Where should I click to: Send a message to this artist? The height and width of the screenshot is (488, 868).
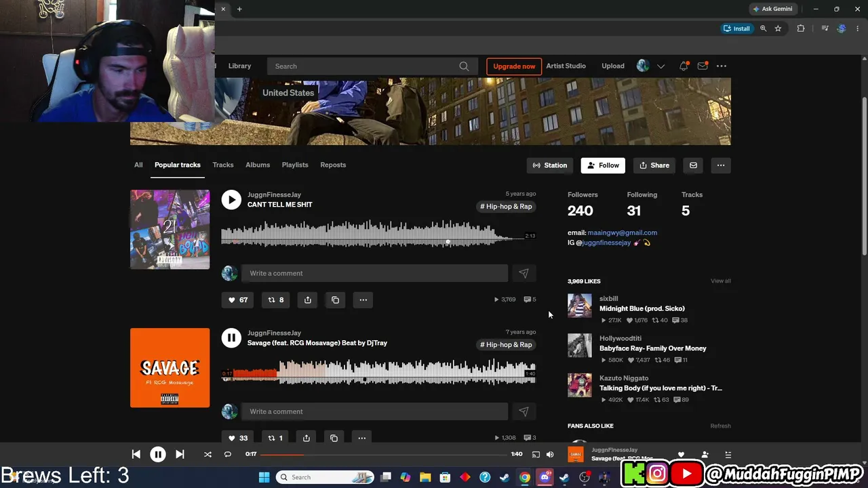(x=693, y=165)
